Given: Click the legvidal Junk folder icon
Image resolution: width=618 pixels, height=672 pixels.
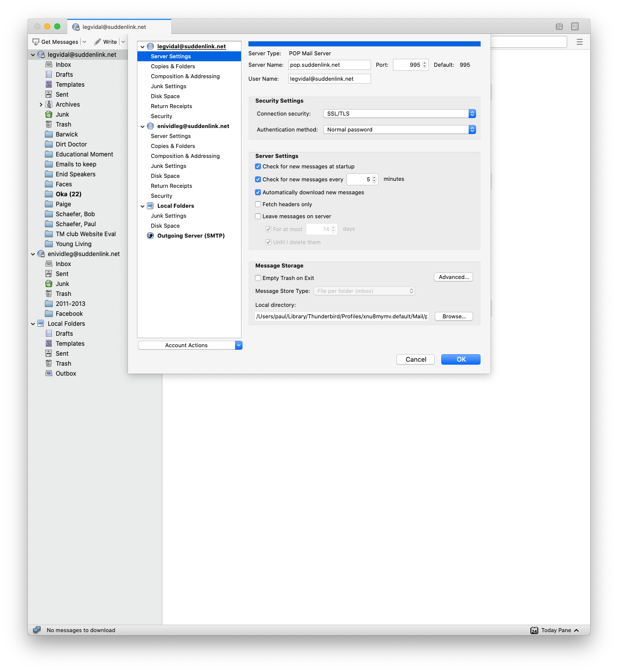Looking at the screenshot, I should click(49, 115).
